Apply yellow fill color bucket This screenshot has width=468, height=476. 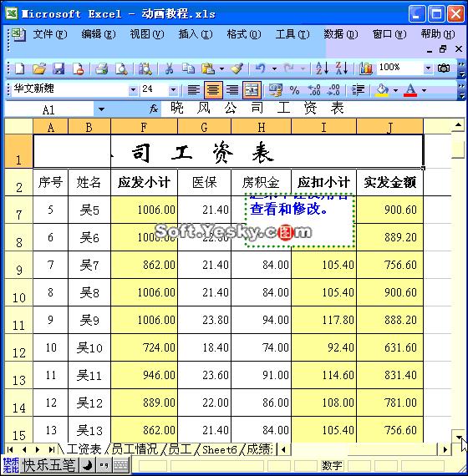click(382, 90)
